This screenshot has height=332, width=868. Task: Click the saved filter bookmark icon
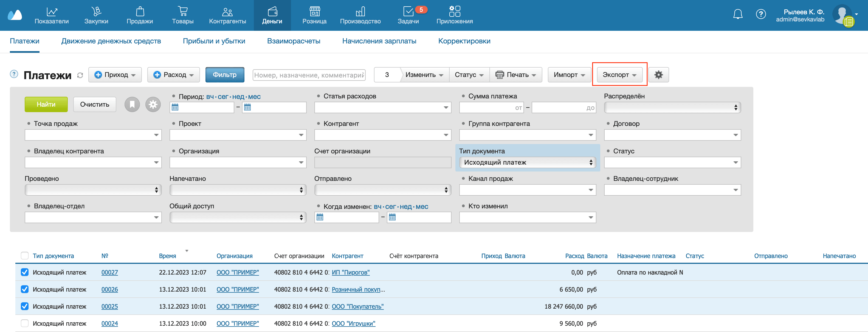[x=132, y=105]
